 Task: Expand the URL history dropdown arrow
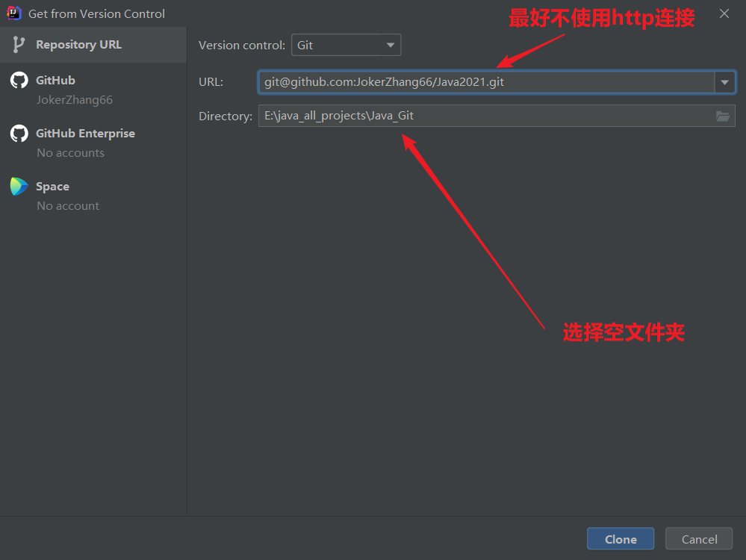[724, 82]
